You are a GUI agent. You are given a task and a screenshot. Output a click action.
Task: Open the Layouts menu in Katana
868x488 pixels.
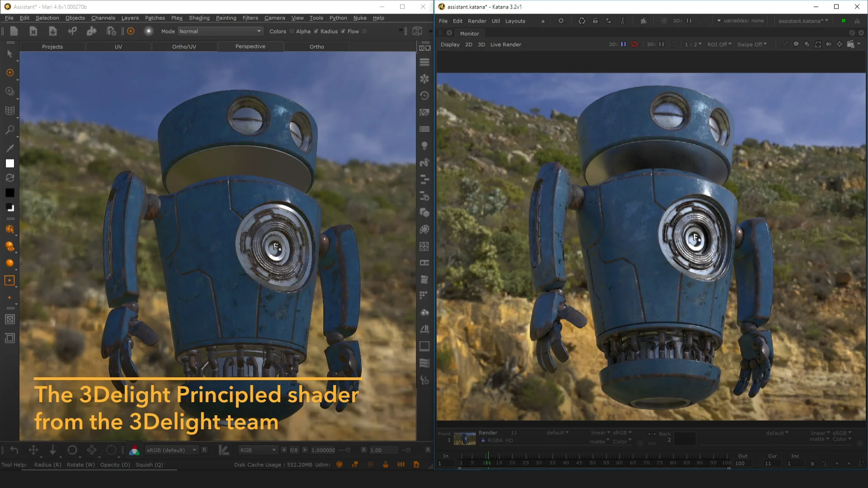click(515, 21)
